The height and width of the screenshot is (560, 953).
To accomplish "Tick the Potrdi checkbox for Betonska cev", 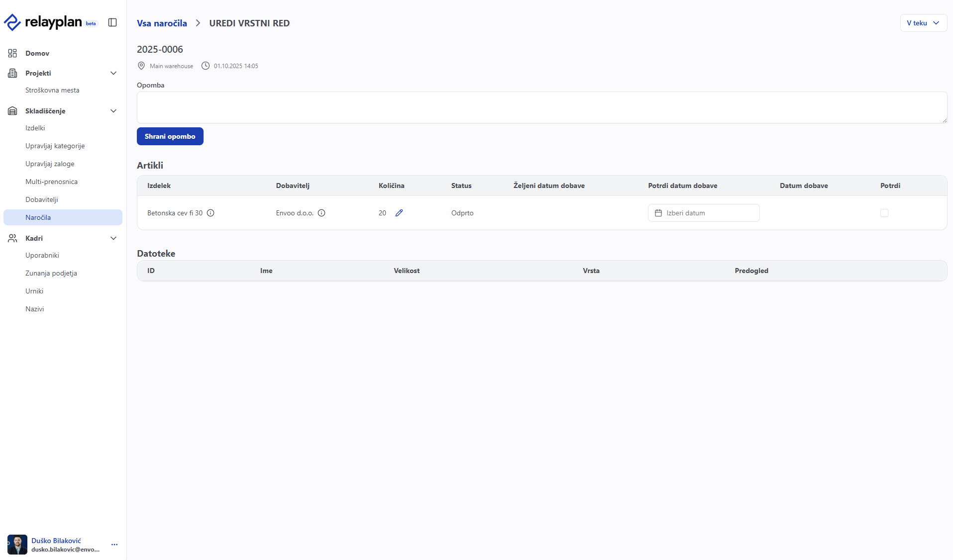I will (x=884, y=213).
